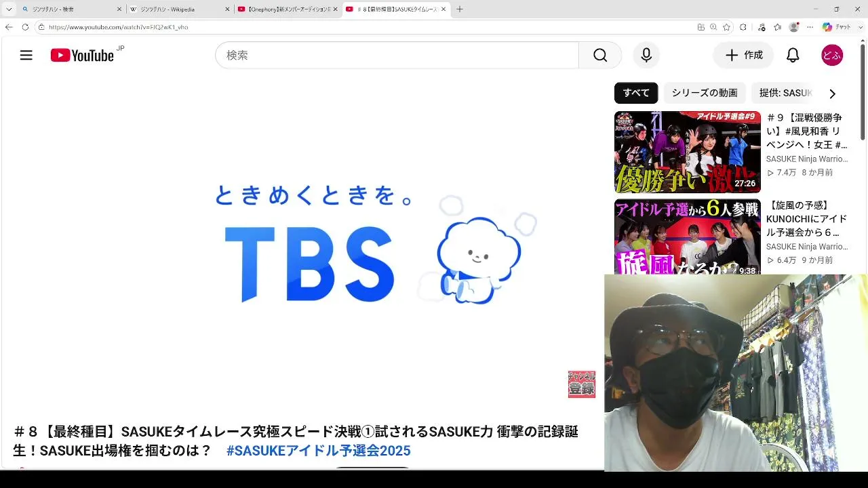Close the first search browser tab
868x488 pixels.
point(119,9)
